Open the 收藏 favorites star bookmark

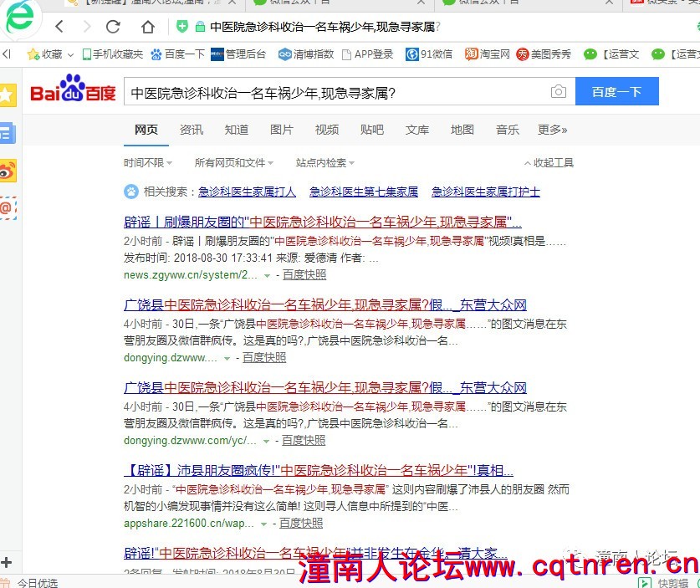coord(44,54)
